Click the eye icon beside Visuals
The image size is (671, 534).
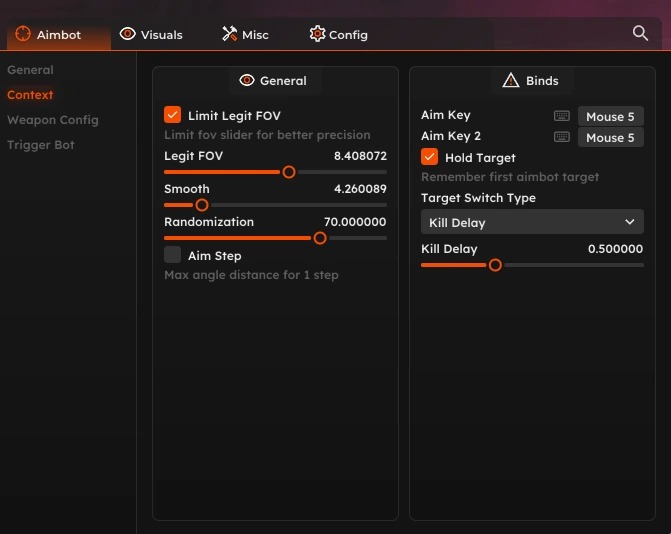pos(127,34)
